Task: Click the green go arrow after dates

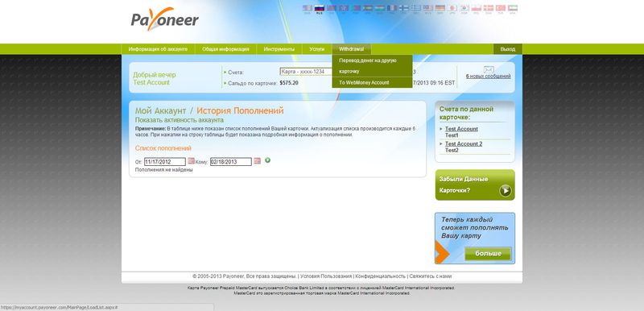Action: [268, 160]
